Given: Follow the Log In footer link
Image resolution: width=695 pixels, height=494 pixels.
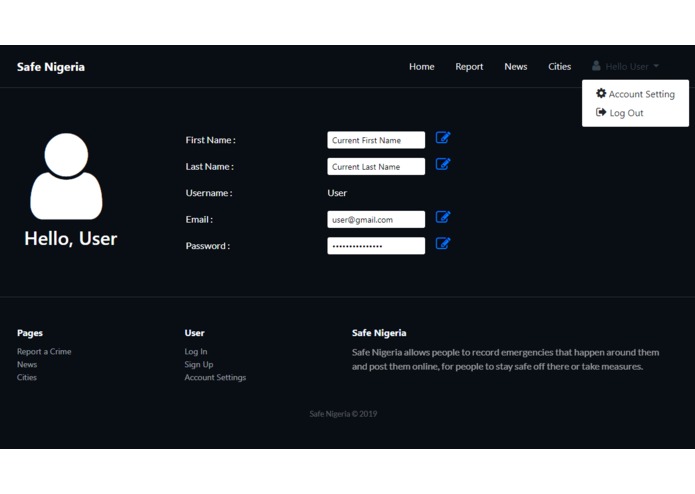Looking at the screenshot, I should [195, 351].
